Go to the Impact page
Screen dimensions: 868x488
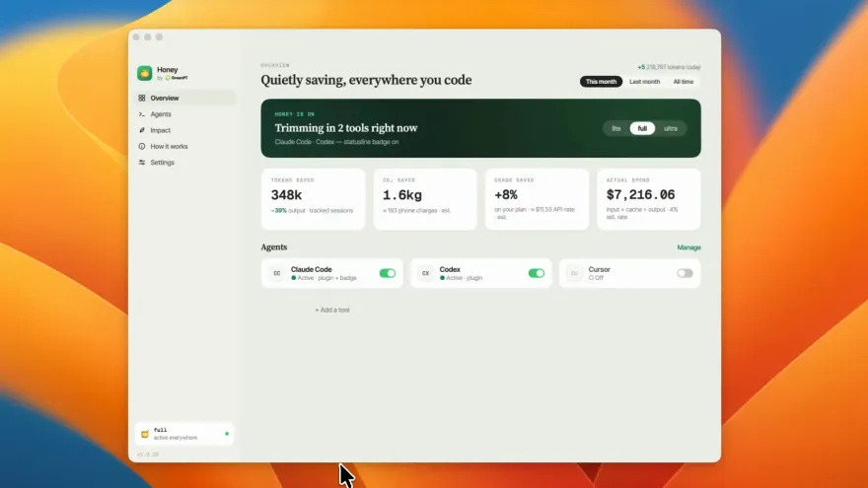point(184,130)
